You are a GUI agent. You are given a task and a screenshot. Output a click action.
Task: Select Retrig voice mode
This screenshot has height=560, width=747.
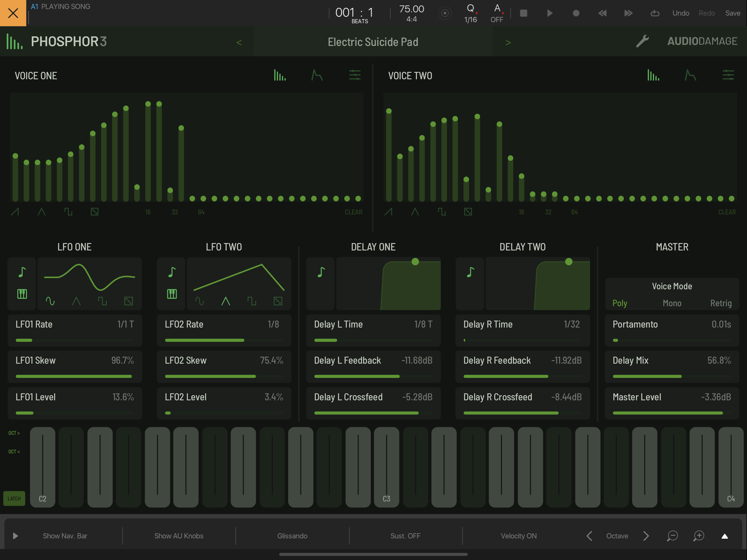click(721, 303)
